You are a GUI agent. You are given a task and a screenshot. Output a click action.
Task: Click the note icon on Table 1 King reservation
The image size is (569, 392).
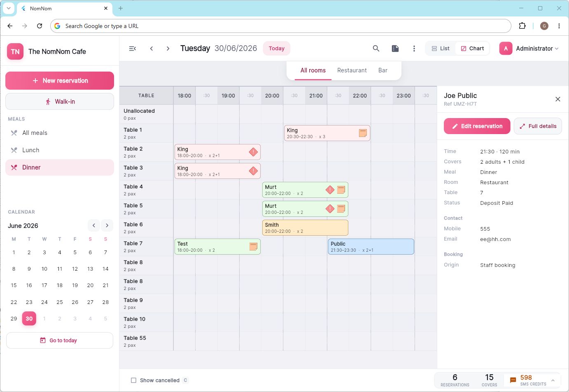[x=363, y=133]
